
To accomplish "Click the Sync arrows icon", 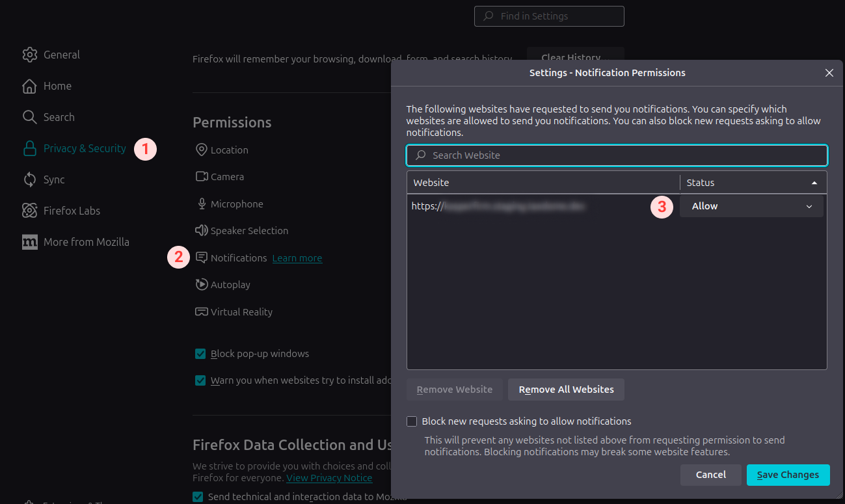I will [x=29, y=179].
